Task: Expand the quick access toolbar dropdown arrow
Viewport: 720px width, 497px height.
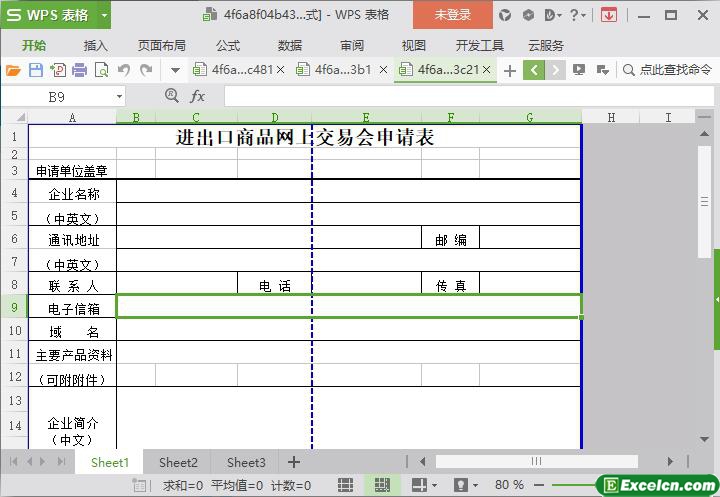Action: click(x=175, y=70)
